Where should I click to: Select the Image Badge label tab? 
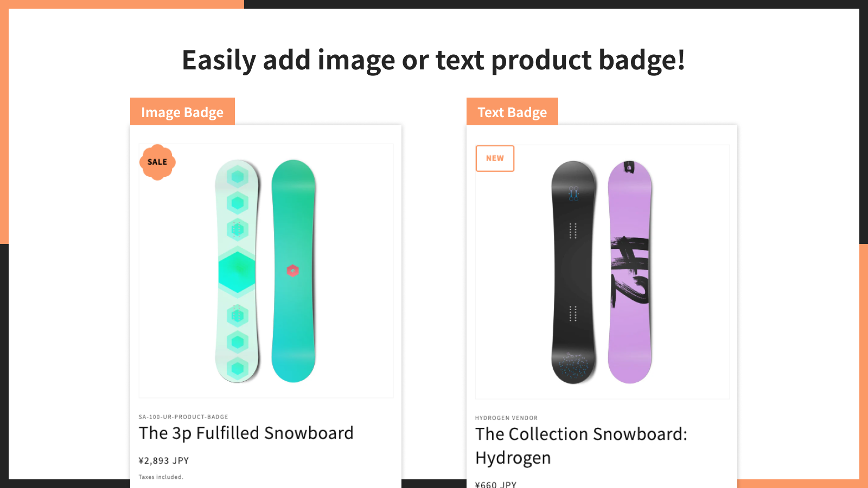coord(182,112)
